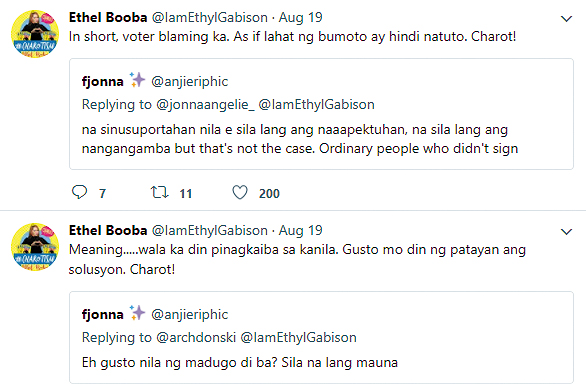Open @anjieriphic handle in second quoted tweet

click(189, 314)
